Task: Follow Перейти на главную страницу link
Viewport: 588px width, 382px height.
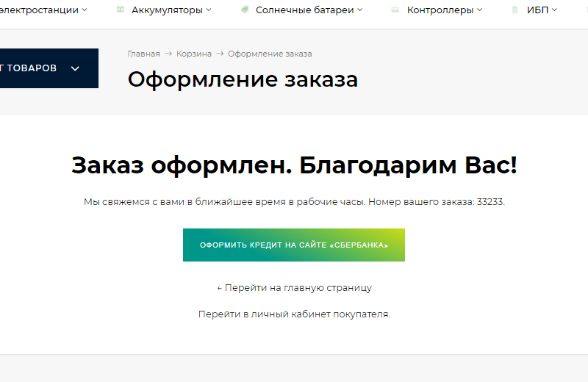Action: coord(295,288)
